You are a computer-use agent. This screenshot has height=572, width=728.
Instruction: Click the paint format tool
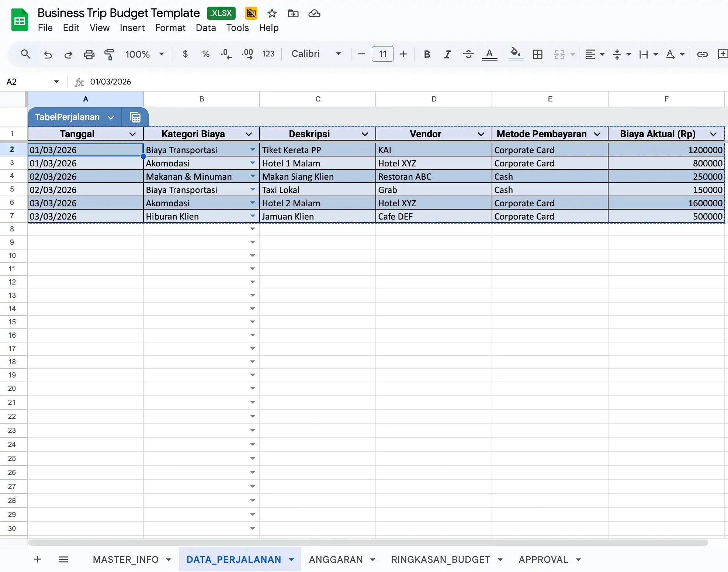(110, 54)
